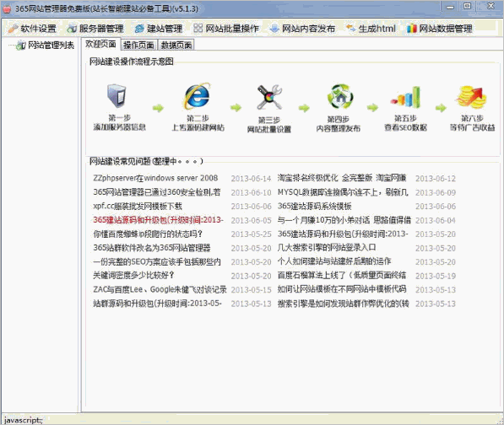Click the 网站批量操作 grid icon
The height and width of the screenshot is (425, 504).
[x=198, y=28]
